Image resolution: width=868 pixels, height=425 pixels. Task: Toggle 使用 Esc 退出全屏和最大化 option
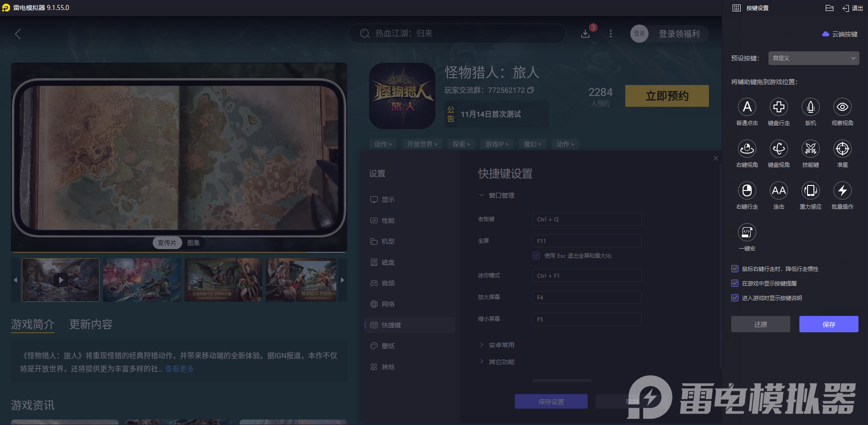click(x=536, y=255)
